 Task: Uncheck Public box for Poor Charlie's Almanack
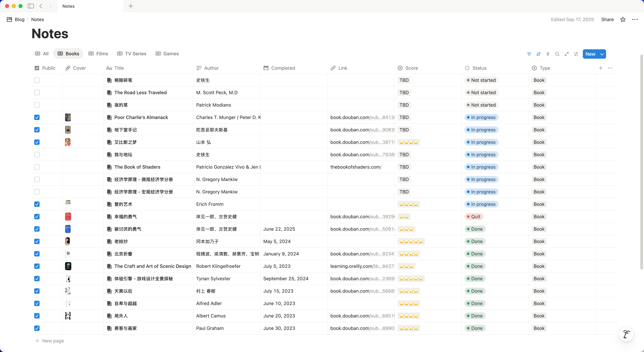37,117
